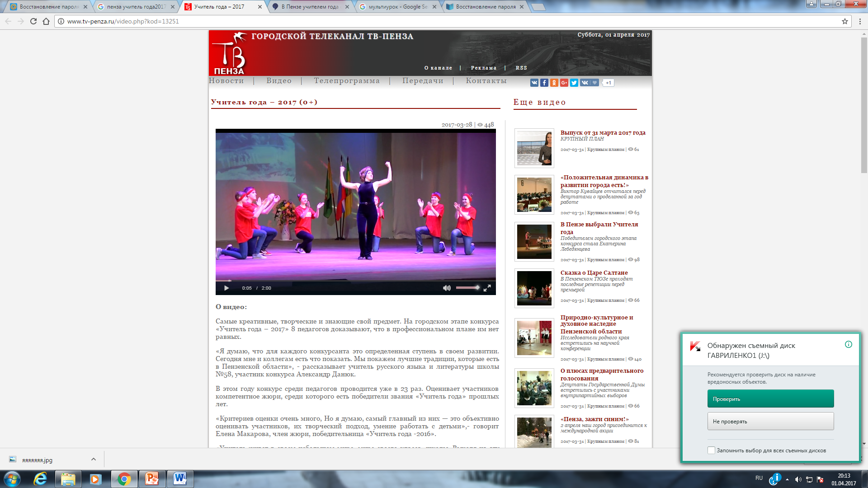Open the tray volume control
The height and width of the screenshot is (488, 868).
click(798, 479)
